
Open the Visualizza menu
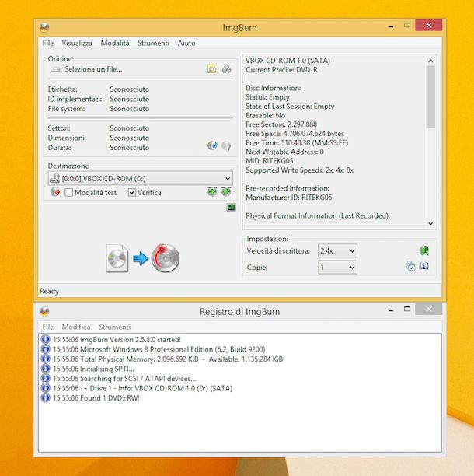coord(77,43)
